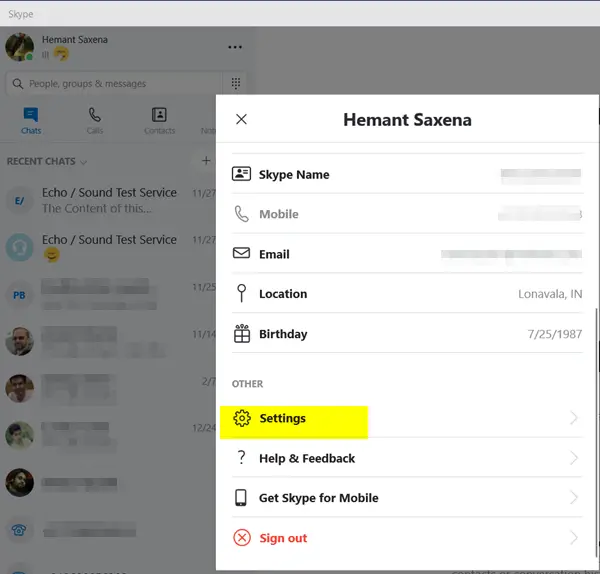Switch to the Contacts tab
This screenshot has height=574, width=600.
click(159, 121)
